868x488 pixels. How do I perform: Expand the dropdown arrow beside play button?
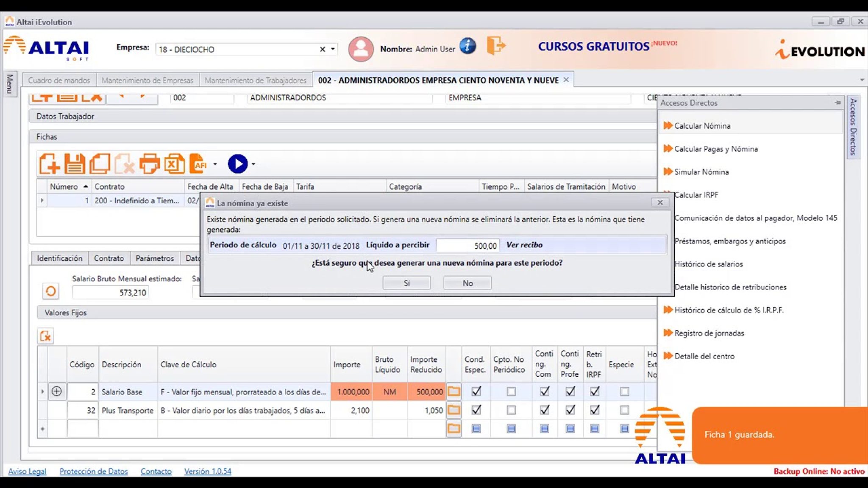pyautogui.click(x=253, y=164)
